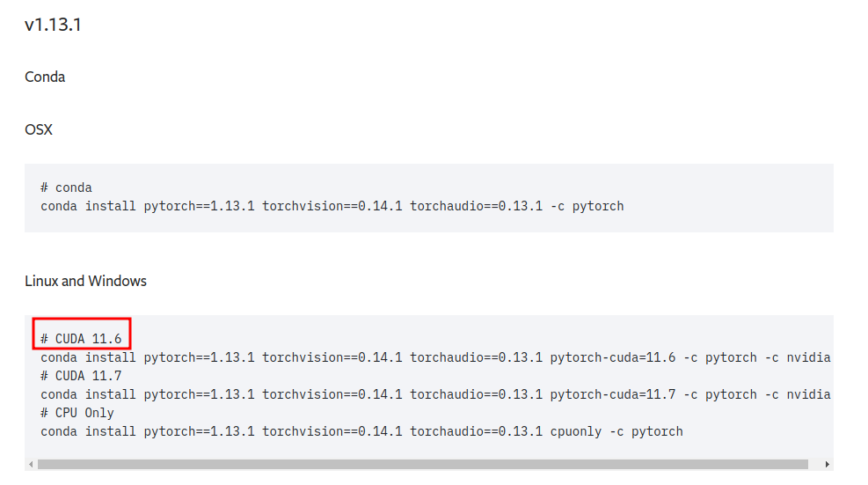Click the left scroll arrow of code block
The image size is (868, 485).
tap(31, 464)
